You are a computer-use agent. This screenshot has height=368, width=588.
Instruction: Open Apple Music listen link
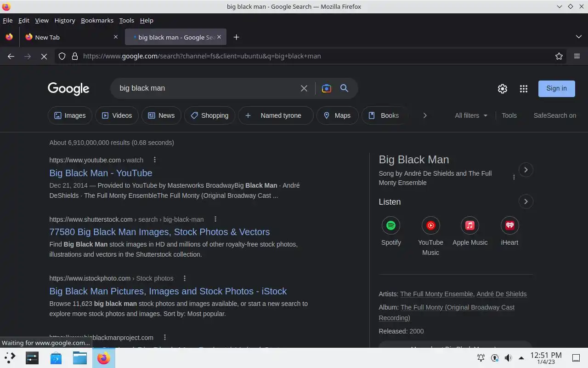click(470, 231)
